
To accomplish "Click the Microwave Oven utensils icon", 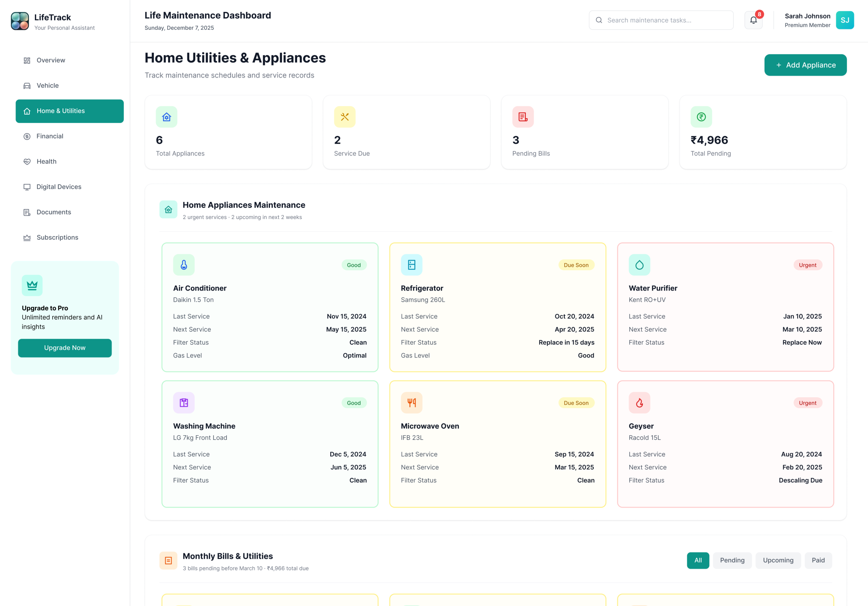I will (412, 402).
